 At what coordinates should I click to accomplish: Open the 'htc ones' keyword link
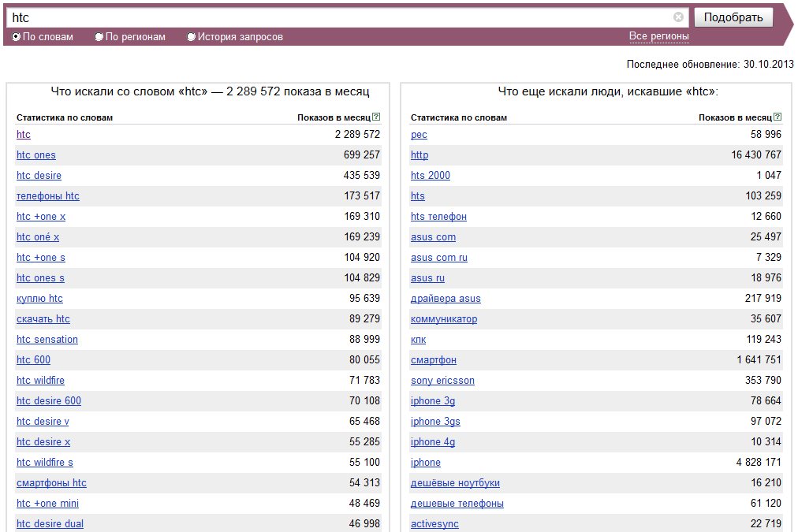point(36,155)
